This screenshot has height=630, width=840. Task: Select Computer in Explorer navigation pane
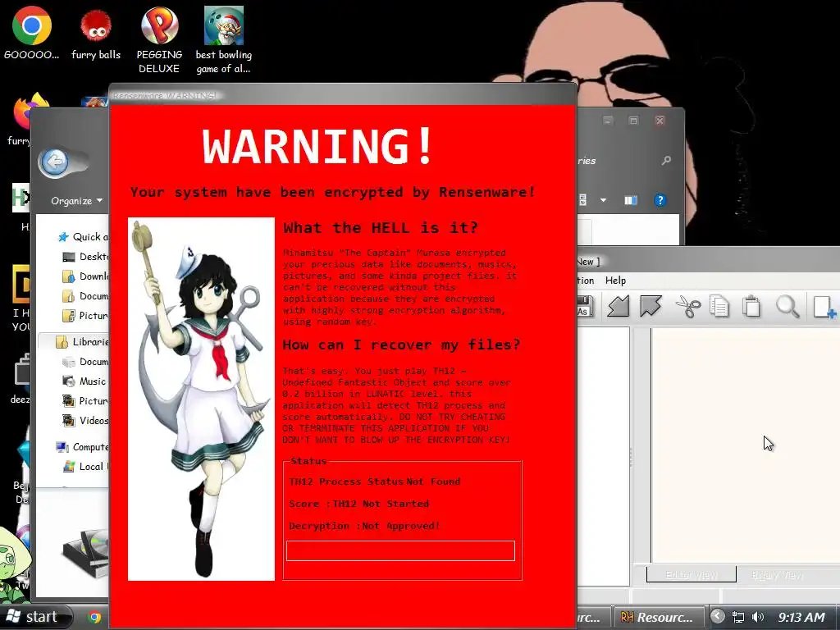[84, 447]
